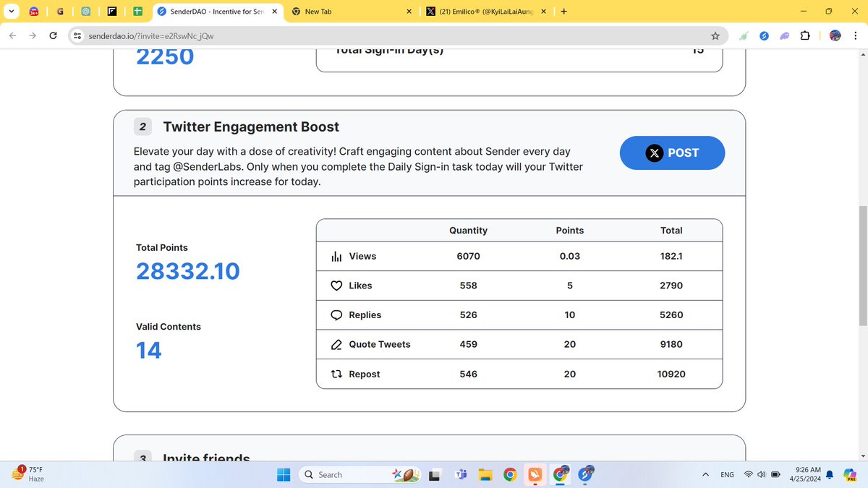Click Views points value 0.03

570,257
